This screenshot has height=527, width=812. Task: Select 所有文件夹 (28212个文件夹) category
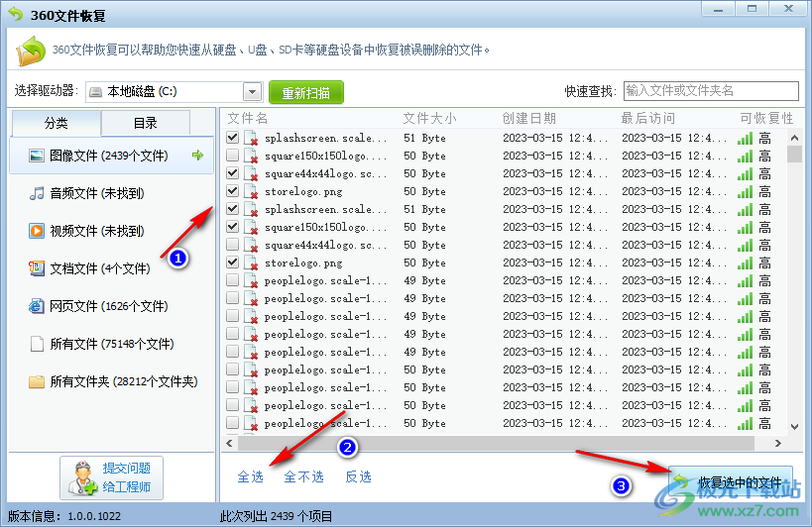pos(111,381)
